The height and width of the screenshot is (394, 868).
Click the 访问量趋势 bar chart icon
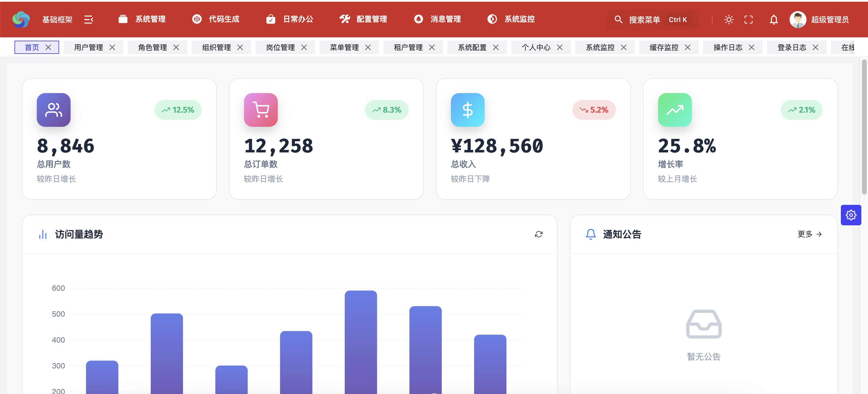click(43, 234)
